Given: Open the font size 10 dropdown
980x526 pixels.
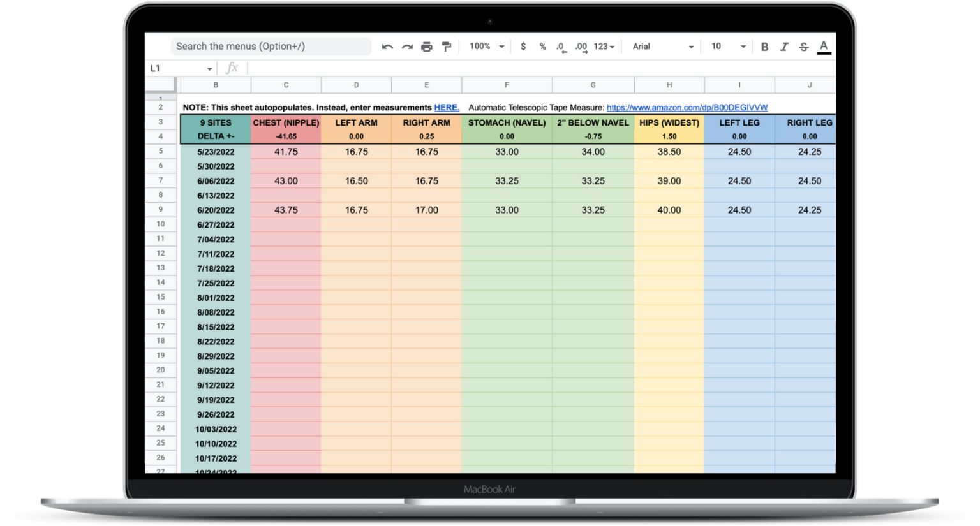Looking at the screenshot, I should point(726,46).
